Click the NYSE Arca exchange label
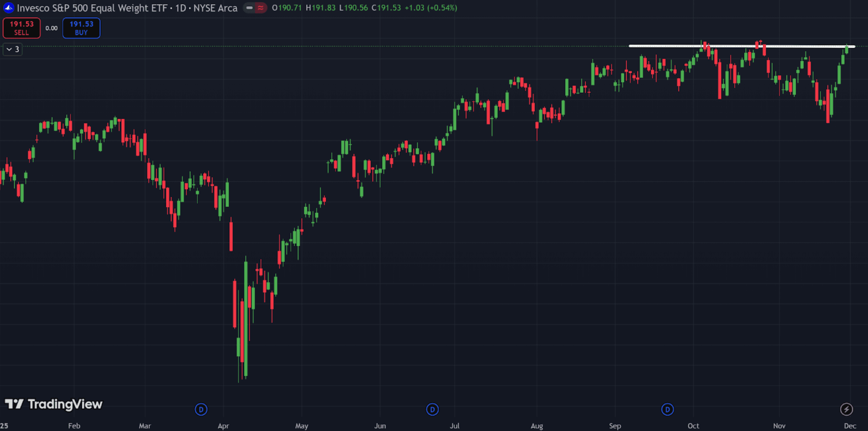This screenshot has width=868, height=431. [215, 8]
